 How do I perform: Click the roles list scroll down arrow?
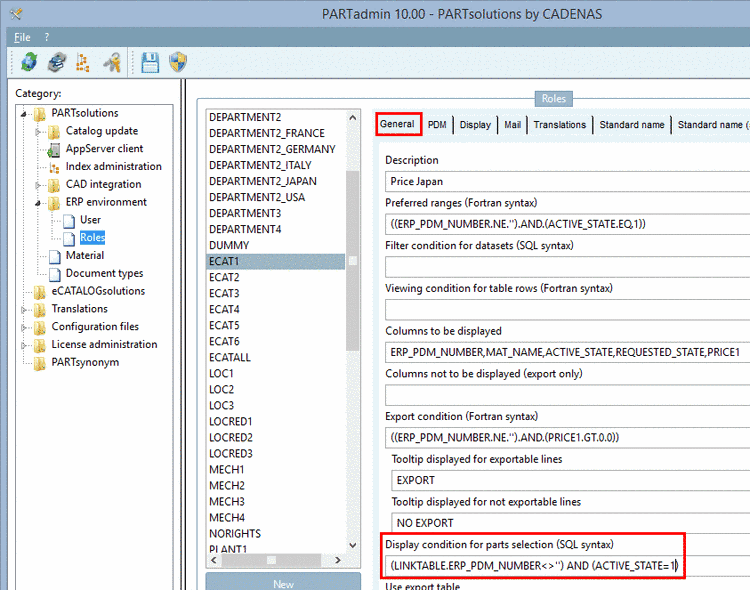click(x=353, y=545)
